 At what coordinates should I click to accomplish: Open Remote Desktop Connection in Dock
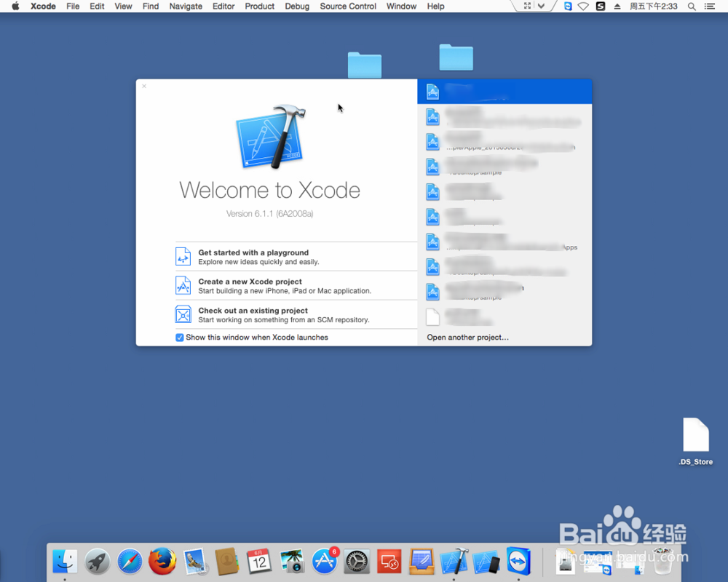[389, 562]
